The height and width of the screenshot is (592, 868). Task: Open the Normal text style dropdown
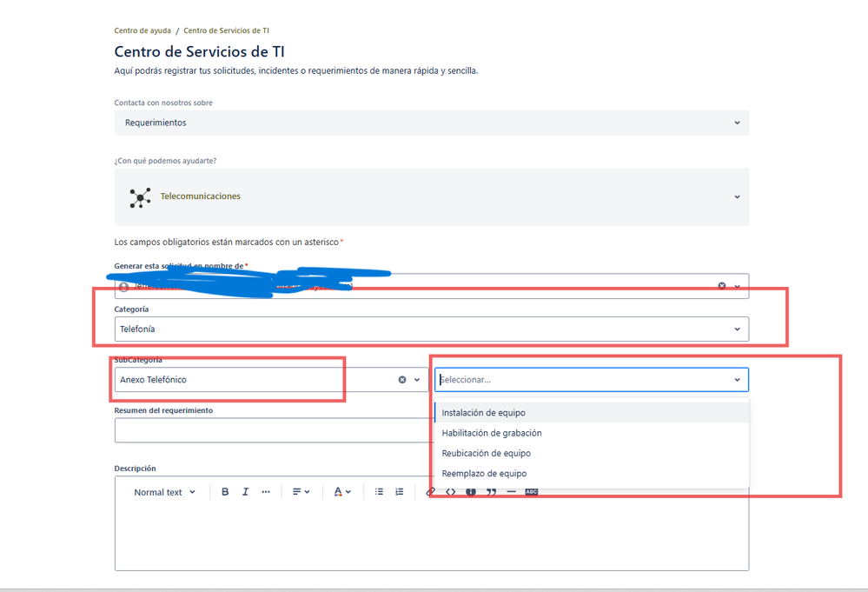[x=164, y=492]
